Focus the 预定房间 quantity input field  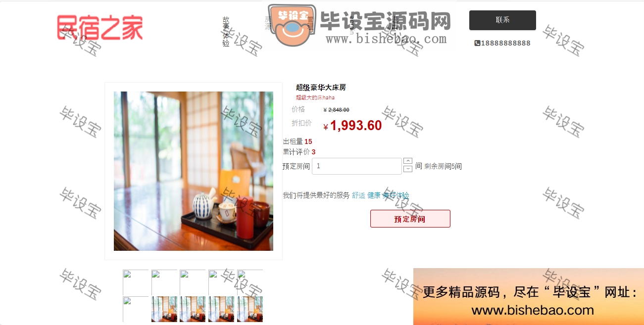[x=357, y=166]
